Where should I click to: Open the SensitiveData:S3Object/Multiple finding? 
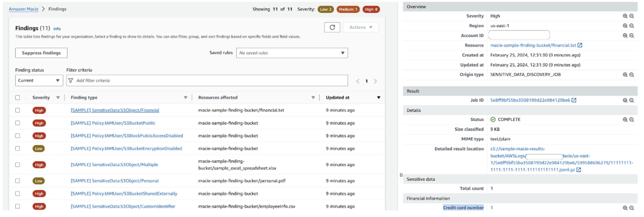point(114,165)
